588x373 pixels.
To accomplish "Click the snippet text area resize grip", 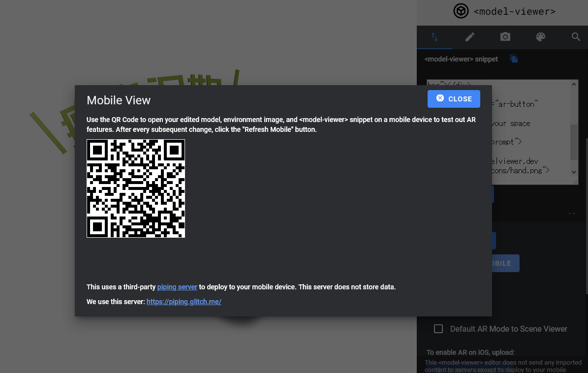I will (x=575, y=182).
